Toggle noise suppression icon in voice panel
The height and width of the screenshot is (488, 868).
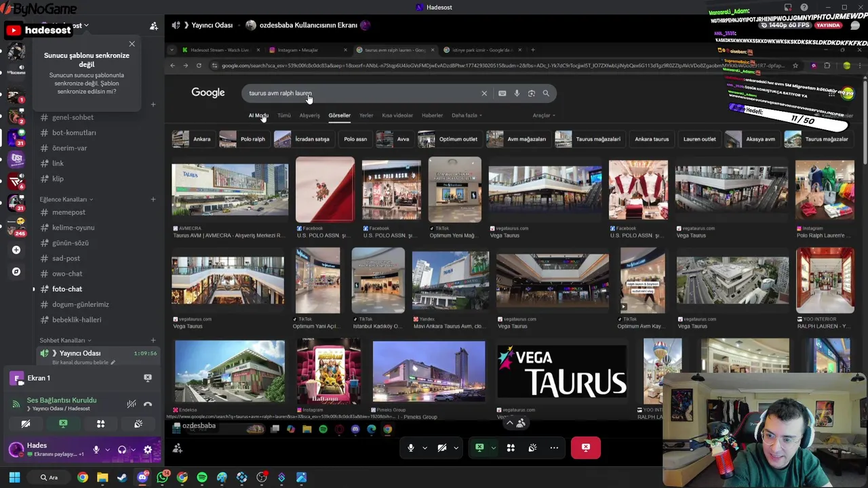point(132,404)
